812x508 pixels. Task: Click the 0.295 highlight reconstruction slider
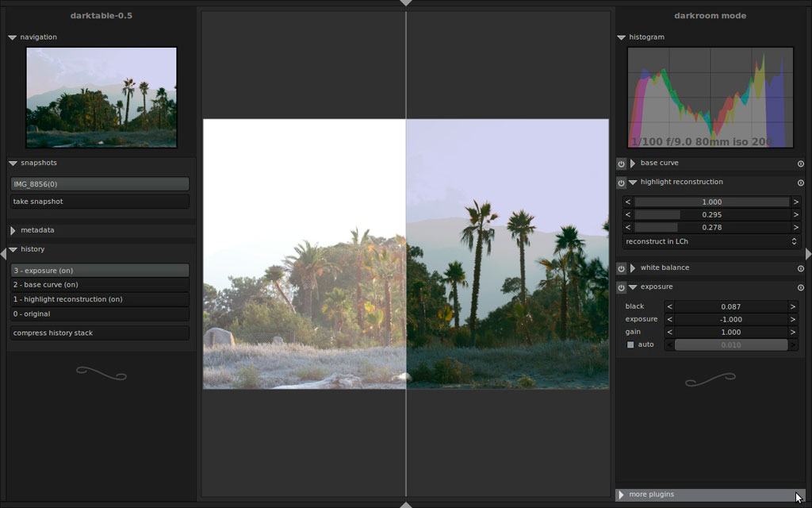(x=711, y=214)
